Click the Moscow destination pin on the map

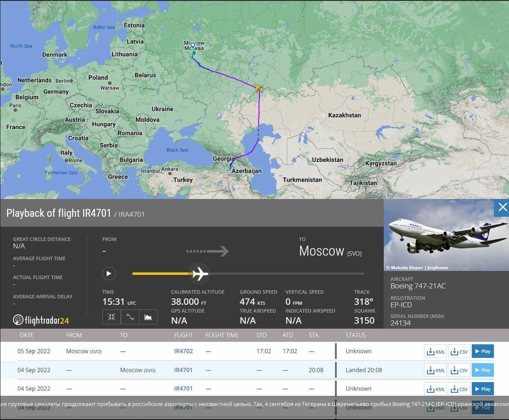pyautogui.click(x=193, y=46)
